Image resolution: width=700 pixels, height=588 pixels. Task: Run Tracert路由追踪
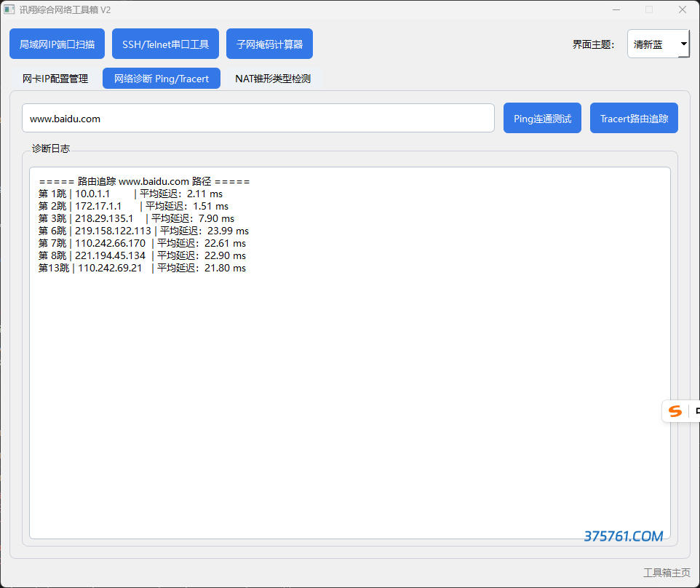634,119
